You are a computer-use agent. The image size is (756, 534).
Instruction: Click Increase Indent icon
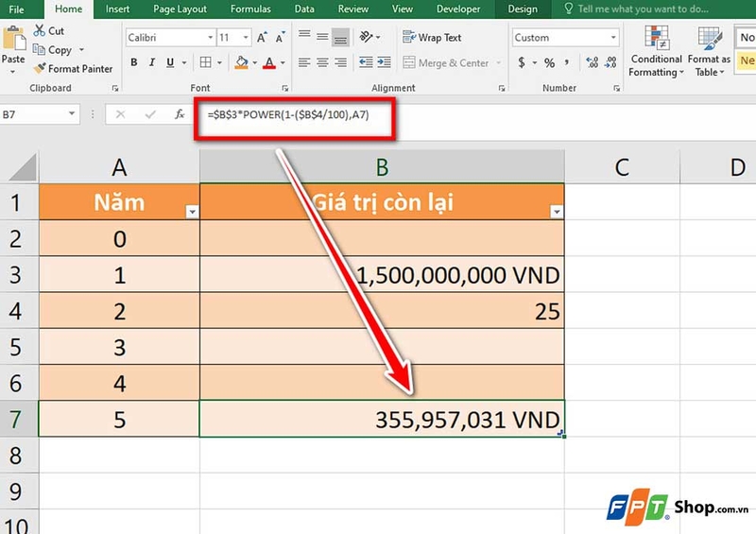[385, 62]
